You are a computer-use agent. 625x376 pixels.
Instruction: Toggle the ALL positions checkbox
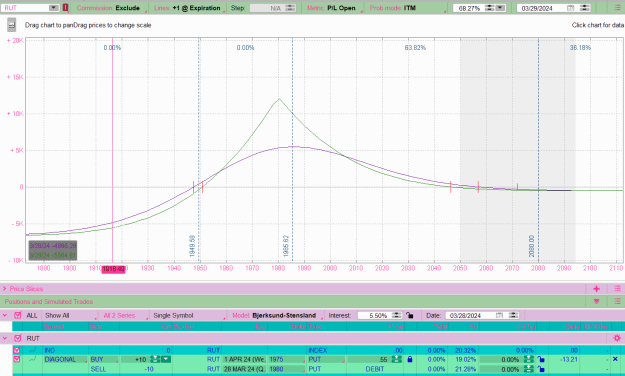[x=18, y=315]
